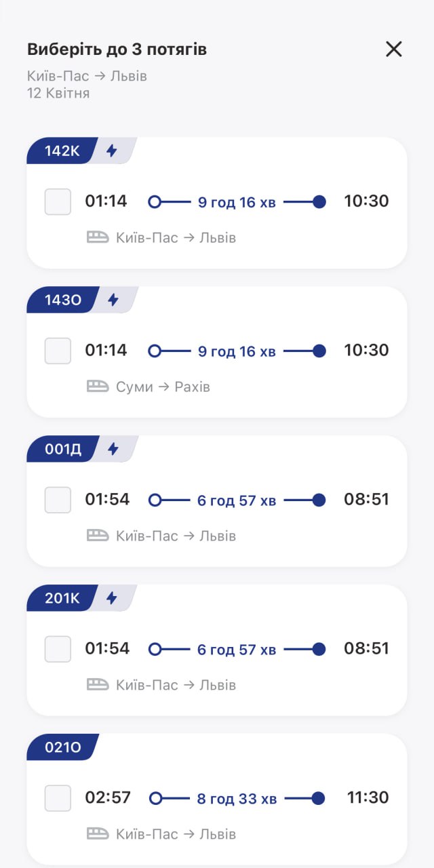434x868 pixels.
Task: Click the train icon in the 142К card
Action: [x=98, y=237]
